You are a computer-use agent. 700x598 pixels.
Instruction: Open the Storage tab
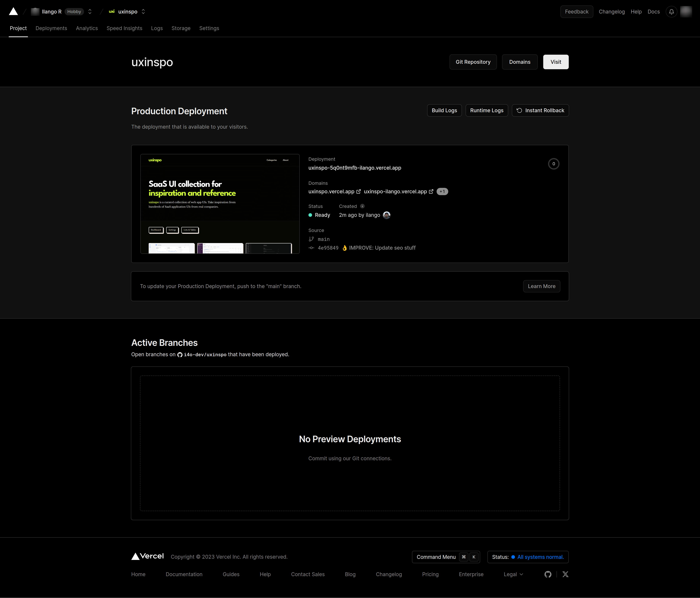tap(181, 28)
